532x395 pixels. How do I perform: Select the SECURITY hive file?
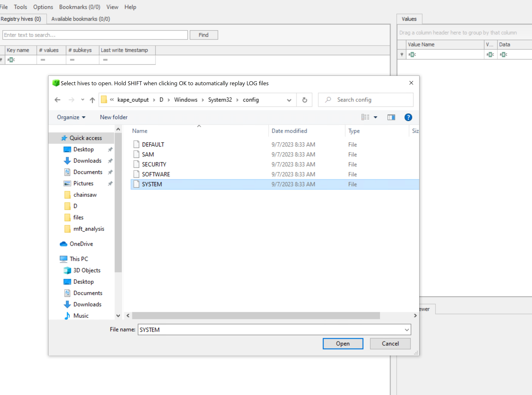(154, 164)
